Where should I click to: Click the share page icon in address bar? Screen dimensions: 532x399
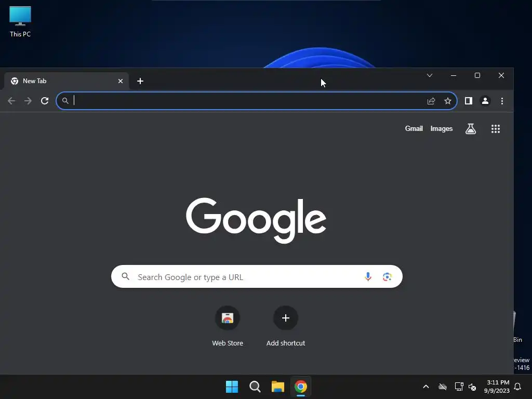(x=431, y=101)
